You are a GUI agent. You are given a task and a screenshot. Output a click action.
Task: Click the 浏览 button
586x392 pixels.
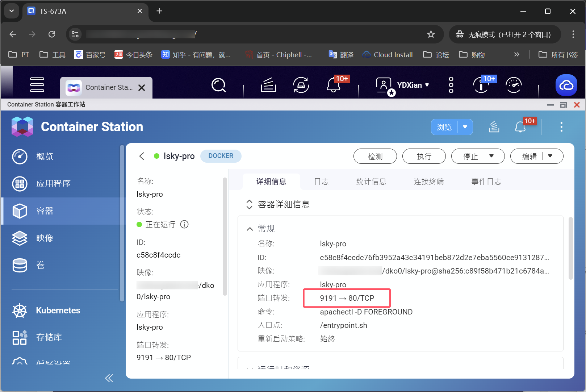click(x=444, y=127)
